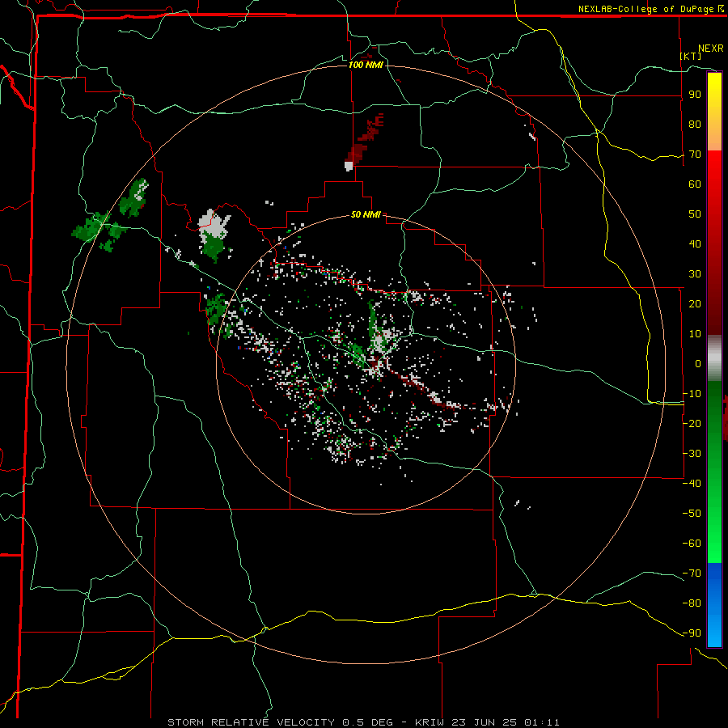Click the 0 value on velocity scale

(698, 364)
